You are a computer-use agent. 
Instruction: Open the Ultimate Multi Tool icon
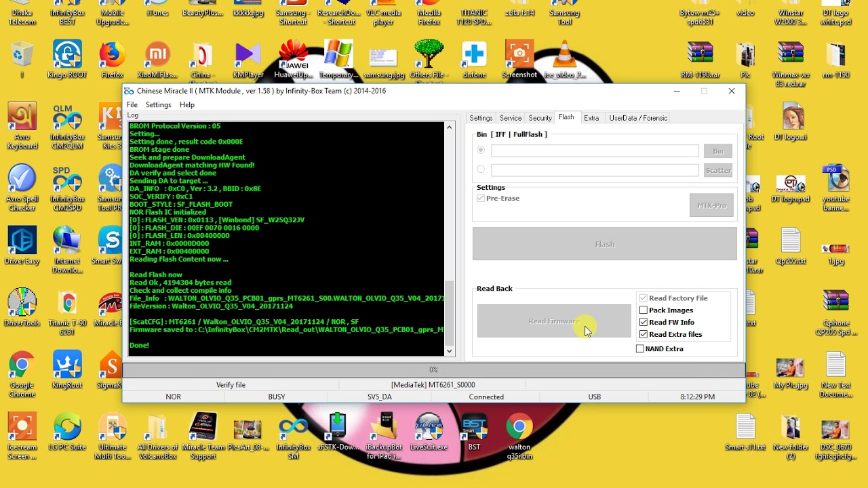coord(113,436)
